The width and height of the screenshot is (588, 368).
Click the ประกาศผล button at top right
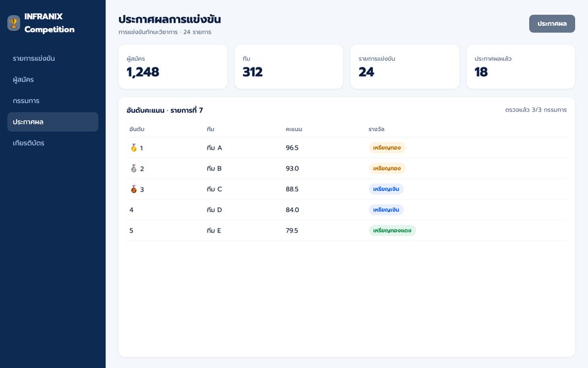(552, 24)
